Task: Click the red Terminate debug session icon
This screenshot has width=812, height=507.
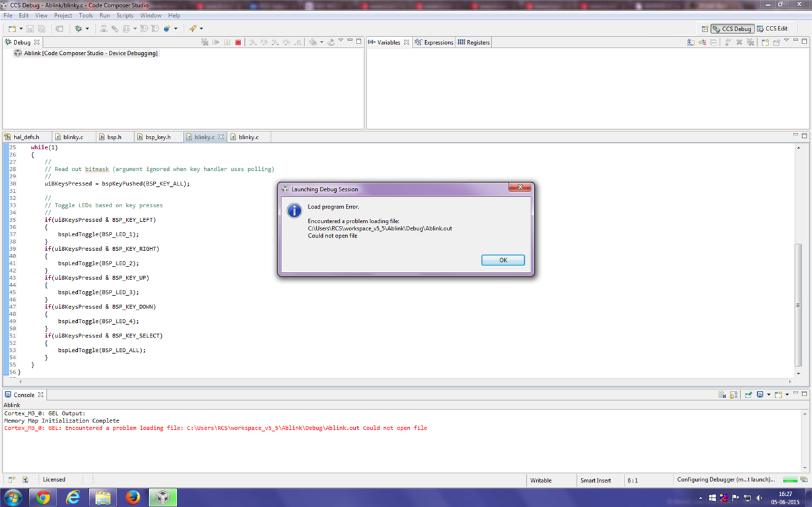Action: click(239, 42)
